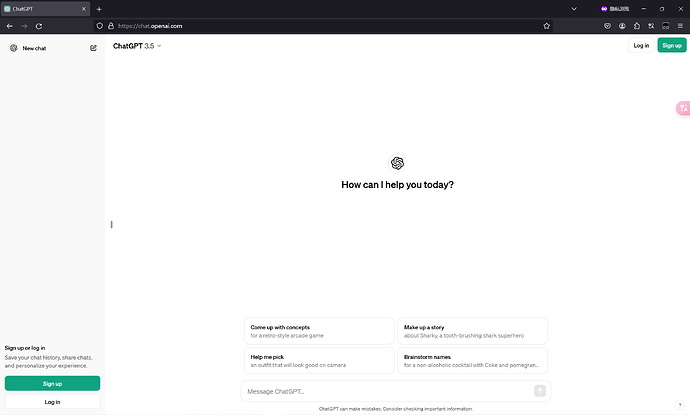Screen dimensions: 690x415
Task: Restore down the browser window
Action: 662,9
